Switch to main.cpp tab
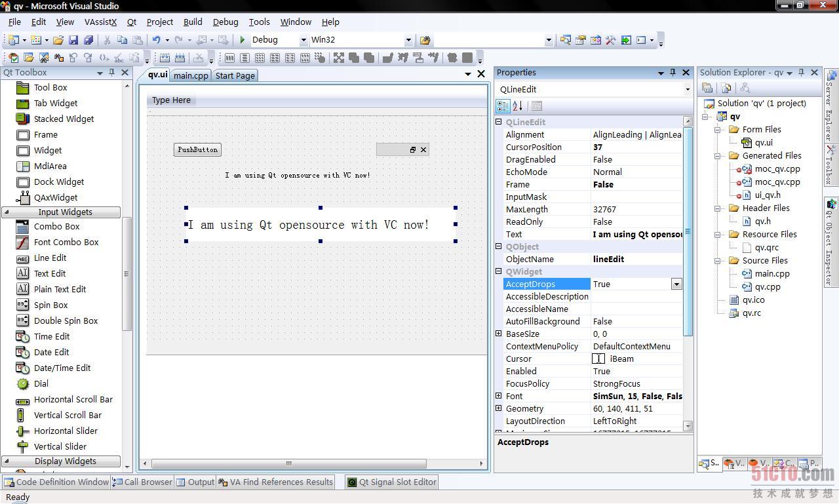Viewport: 839px width, 504px height. click(x=191, y=75)
